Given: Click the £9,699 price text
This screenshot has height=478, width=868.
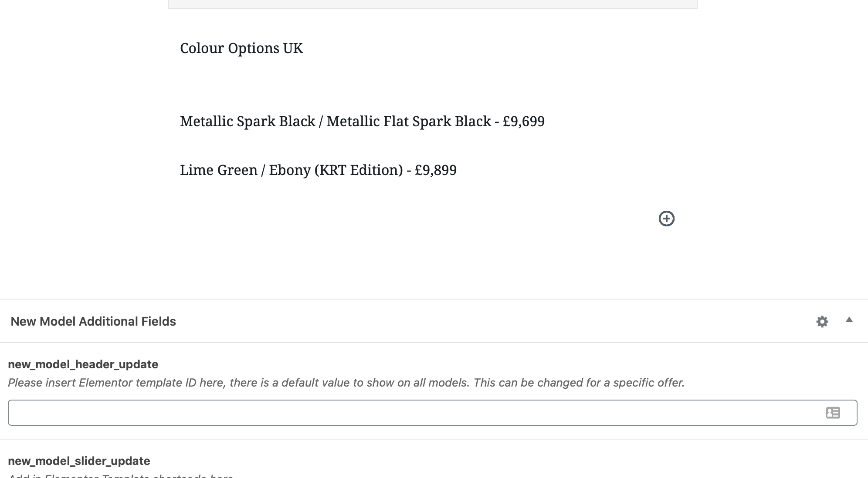Looking at the screenshot, I should [523, 121].
